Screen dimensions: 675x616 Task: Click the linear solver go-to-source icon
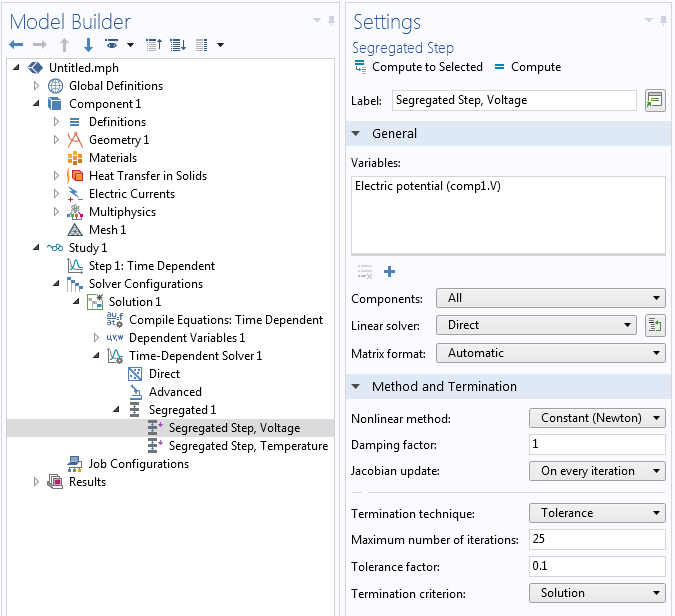coord(655,325)
